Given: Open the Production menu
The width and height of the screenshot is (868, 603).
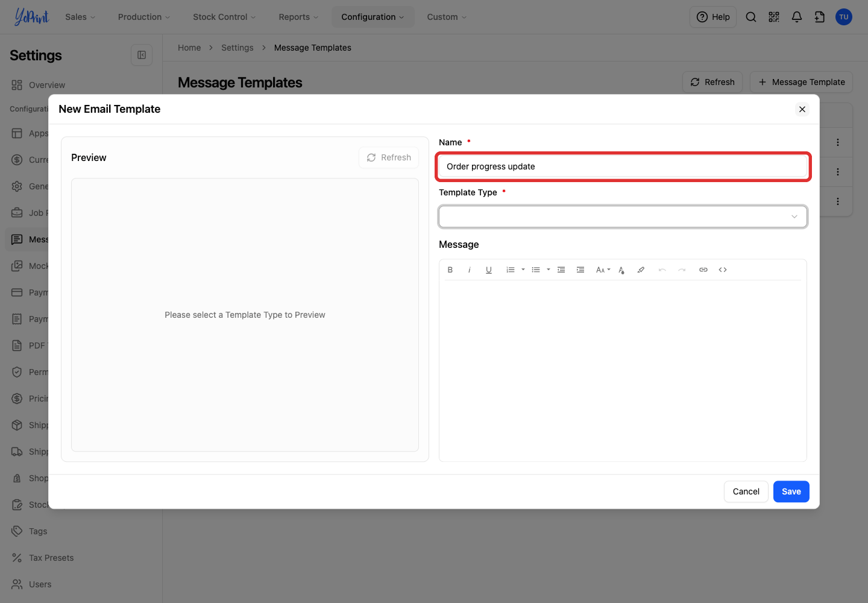Looking at the screenshot, I should [x=144, y=17].
